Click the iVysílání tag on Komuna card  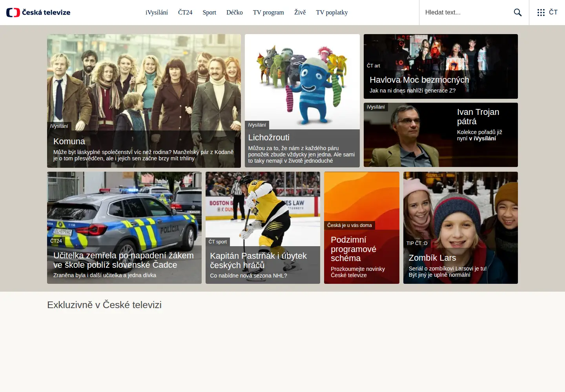click(59, 126)
